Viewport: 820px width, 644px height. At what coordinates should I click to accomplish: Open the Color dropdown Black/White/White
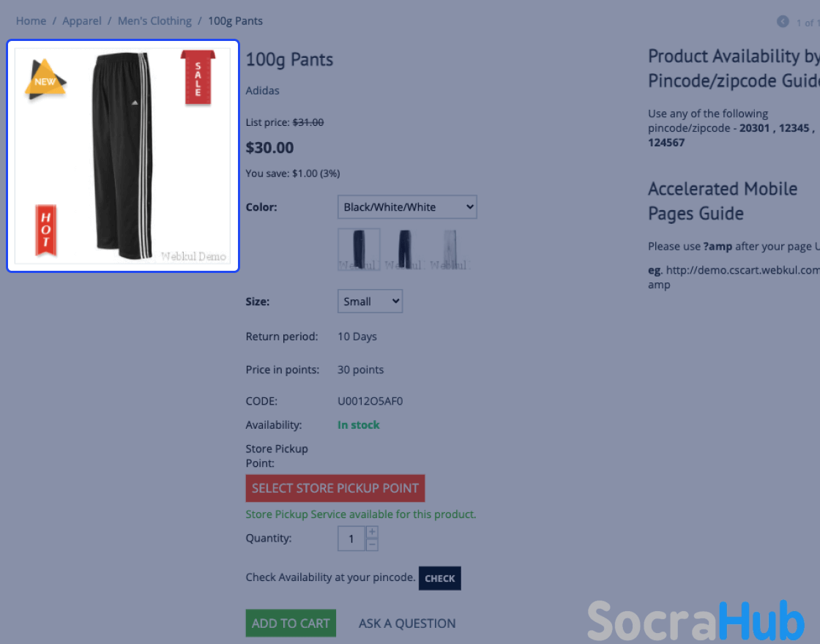coord(407,207)
